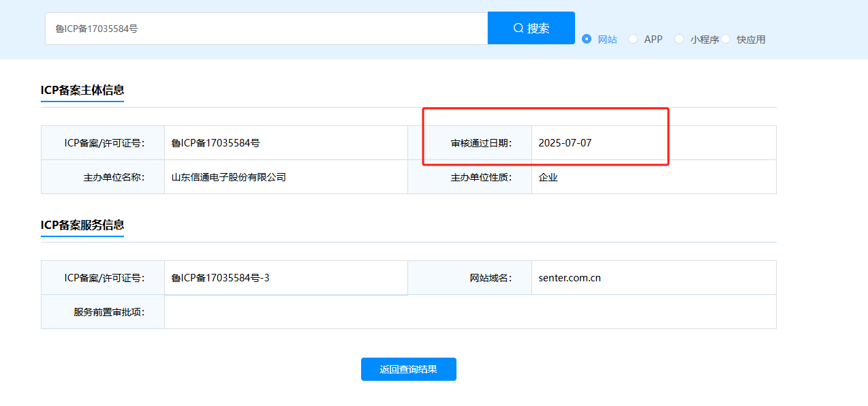The height and width of the screenshot is (406, 868).
Task: Click the ICP备案服务信息 heading
Action: click(82, 225)
